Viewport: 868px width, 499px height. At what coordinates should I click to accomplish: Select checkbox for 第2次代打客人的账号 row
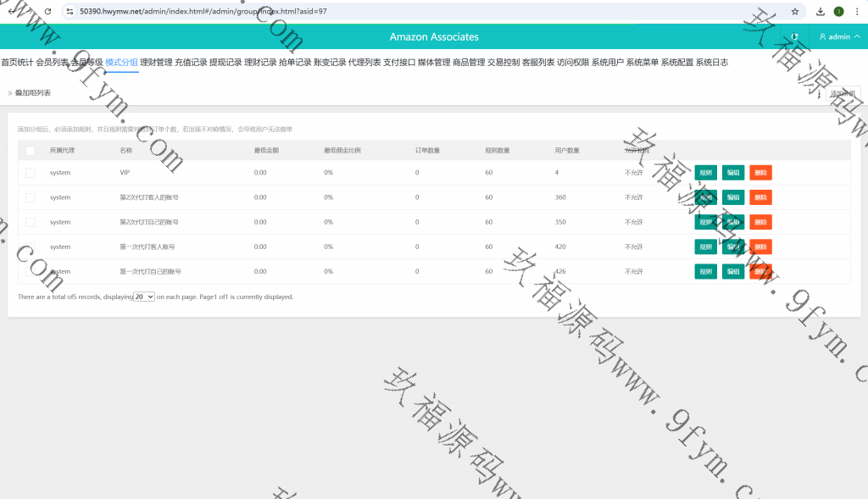tap(31, 197)
